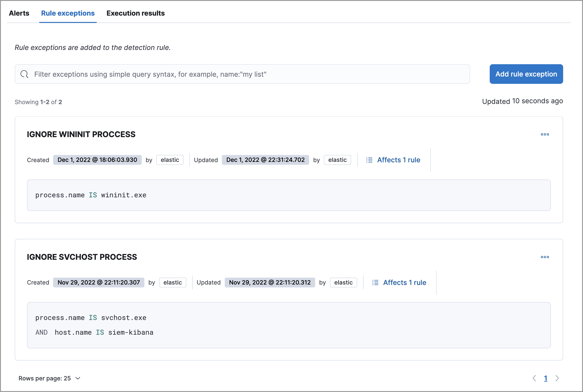Click list icon beside svchost Affects 1 rule
This screenshot has height=392, width=583.
(375, 283)
